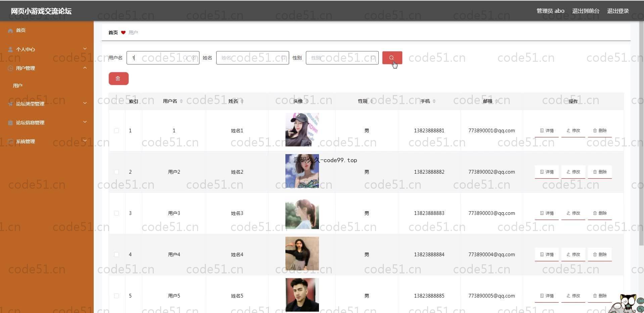Click the red heart breadcrumb separator icon
Screen dimensions: 644x313
coord(123,33)
